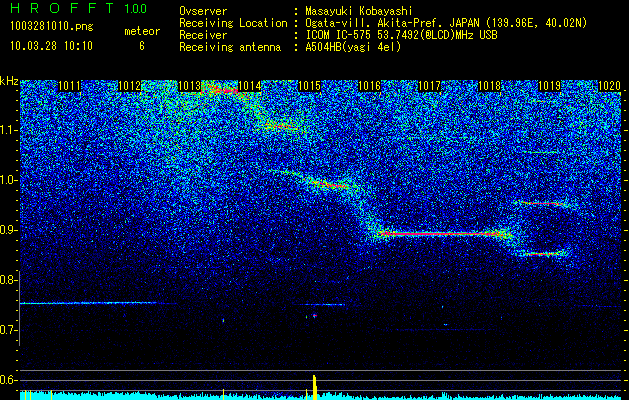Click the meteor label
This screenshot has width=629, height=400.
pos(142,31)
